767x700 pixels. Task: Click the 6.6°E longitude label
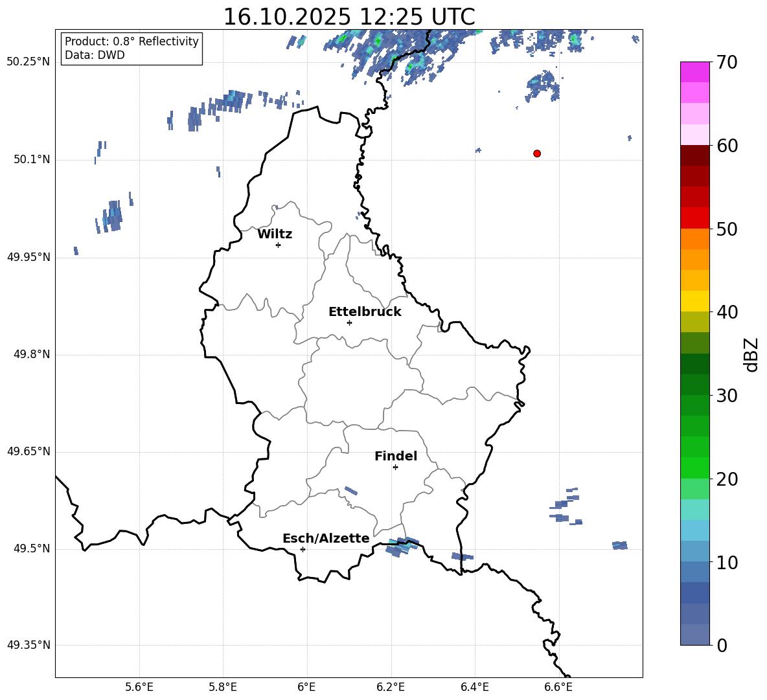558,687
